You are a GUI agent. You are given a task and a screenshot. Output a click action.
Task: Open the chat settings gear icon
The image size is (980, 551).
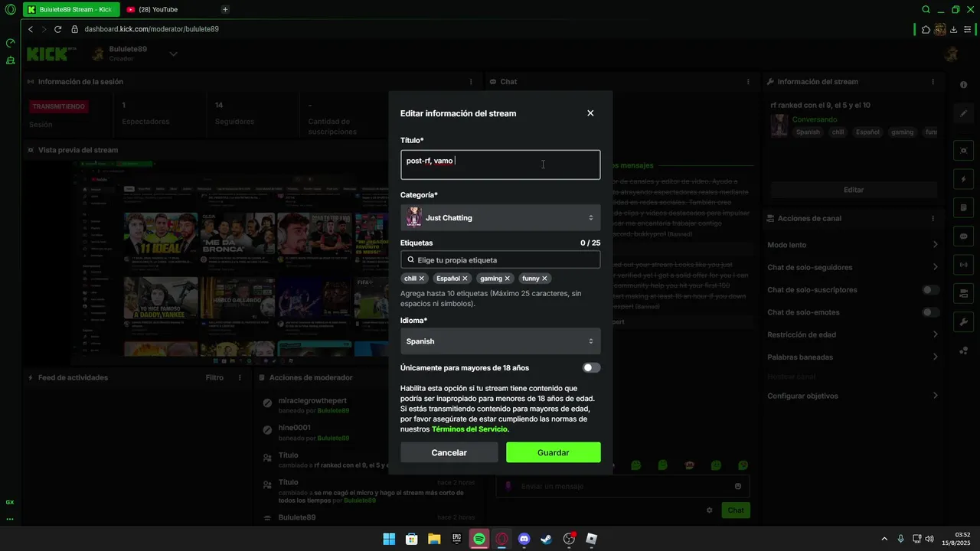click(x=710, y=510)
